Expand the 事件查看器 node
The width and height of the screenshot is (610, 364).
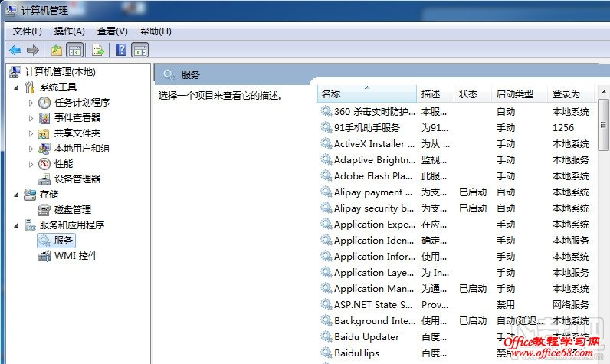coord(31,118)
